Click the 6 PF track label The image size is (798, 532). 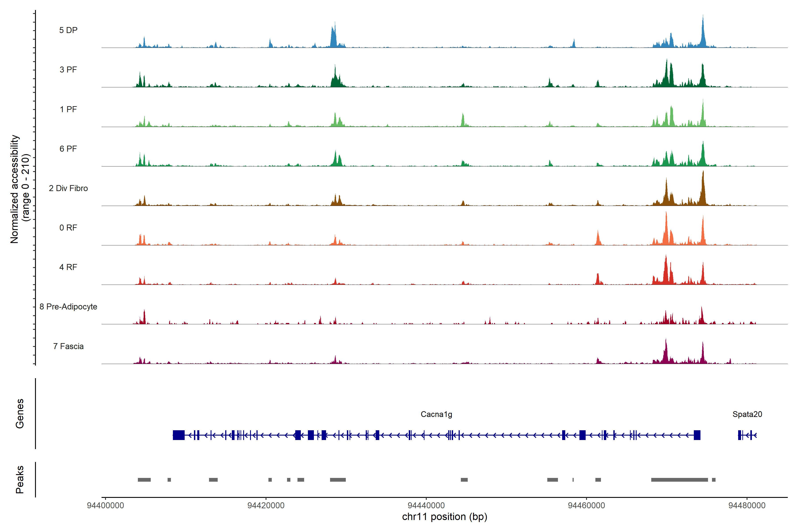[x=68, y=149]
